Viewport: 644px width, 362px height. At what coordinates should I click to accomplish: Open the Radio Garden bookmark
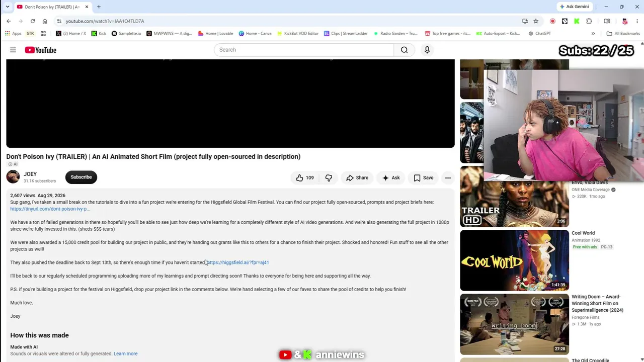(x=395, y=34)
